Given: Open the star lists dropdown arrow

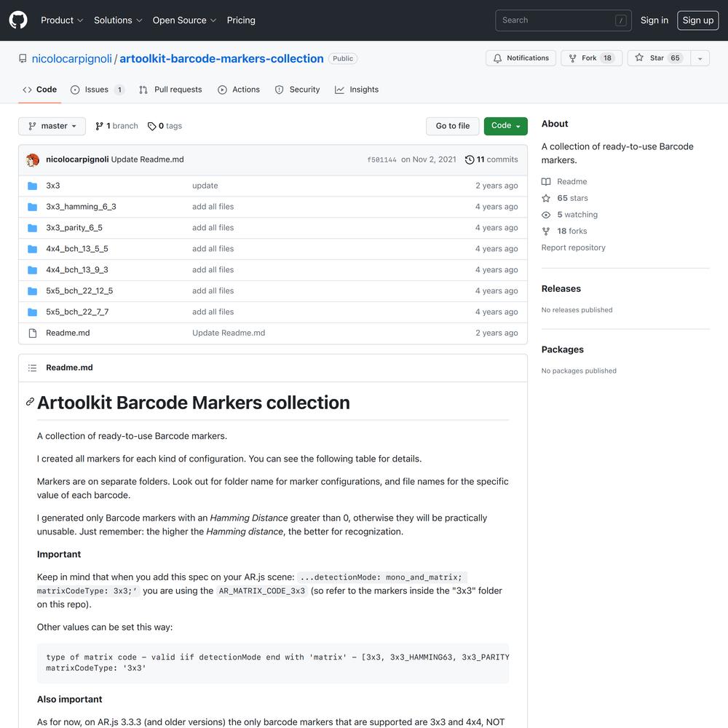Looking at the screenshot, I should 700,58.
